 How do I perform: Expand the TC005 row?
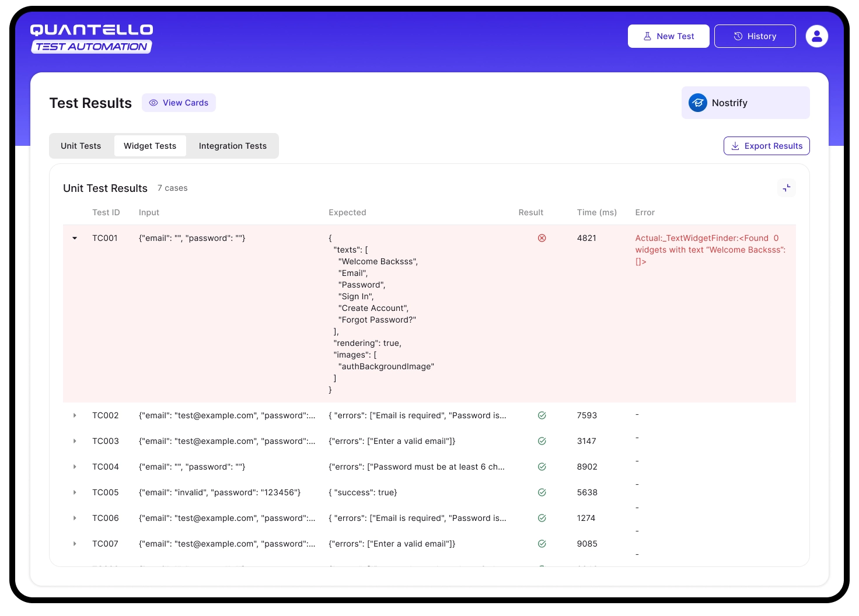pyautogui.click(x=75, y=492)
